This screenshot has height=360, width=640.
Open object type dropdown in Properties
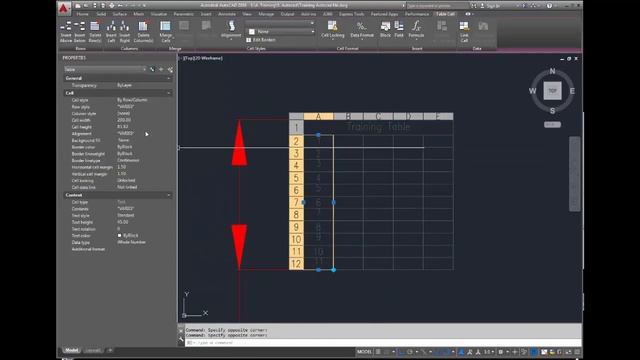[x=105, y=69]
